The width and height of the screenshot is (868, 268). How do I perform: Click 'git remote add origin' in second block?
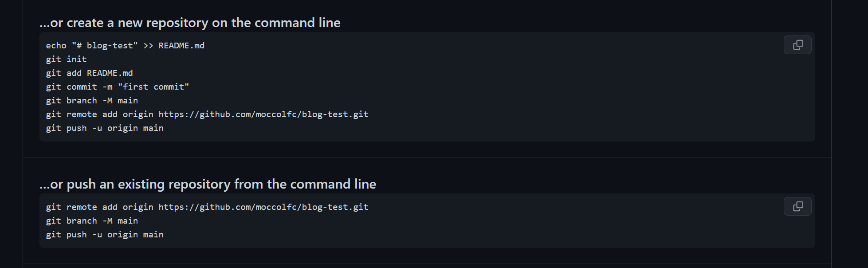(99, 207)
